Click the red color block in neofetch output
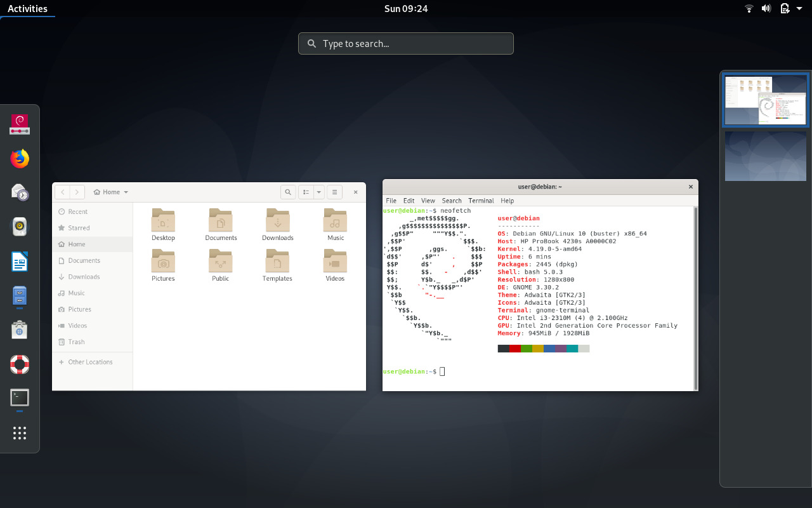 click(515, 349)
